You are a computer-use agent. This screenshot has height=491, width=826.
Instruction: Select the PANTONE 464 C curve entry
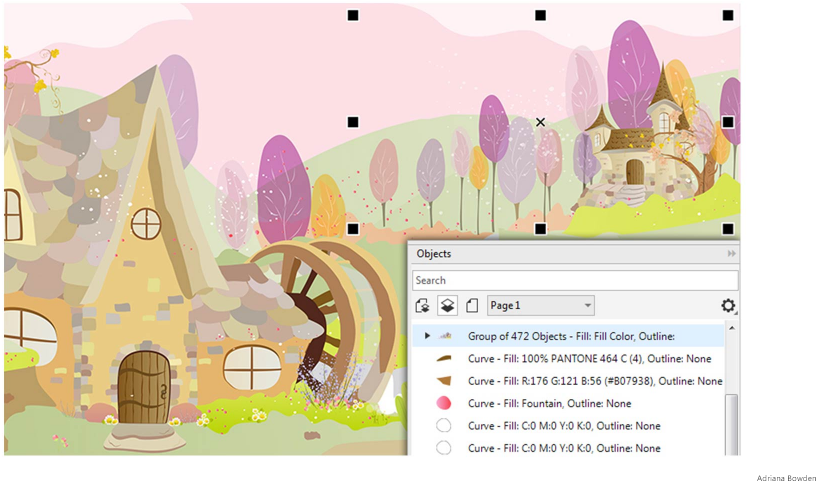[x=589, y=359]
